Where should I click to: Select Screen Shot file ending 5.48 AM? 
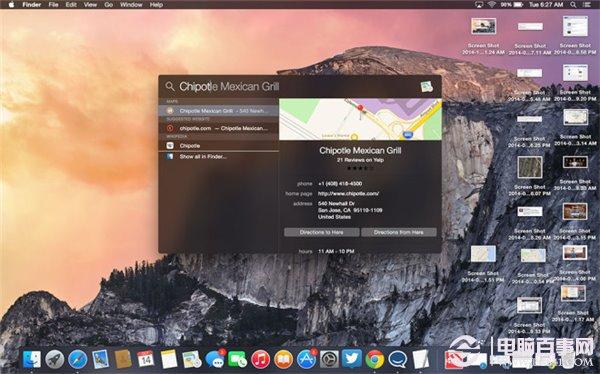click(530, 84)
